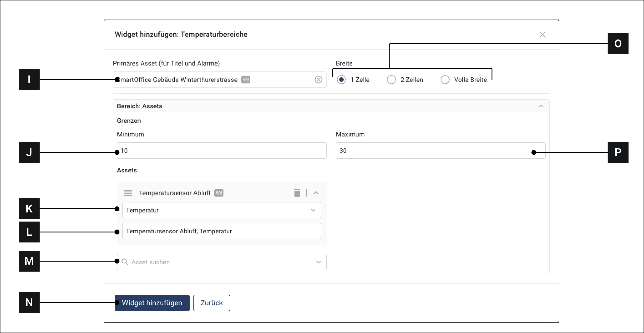This screenshot has height=333, width=644.
Task: Click the GAI badge beside Temperatursensor Abluft
Action: pos(219,193)
